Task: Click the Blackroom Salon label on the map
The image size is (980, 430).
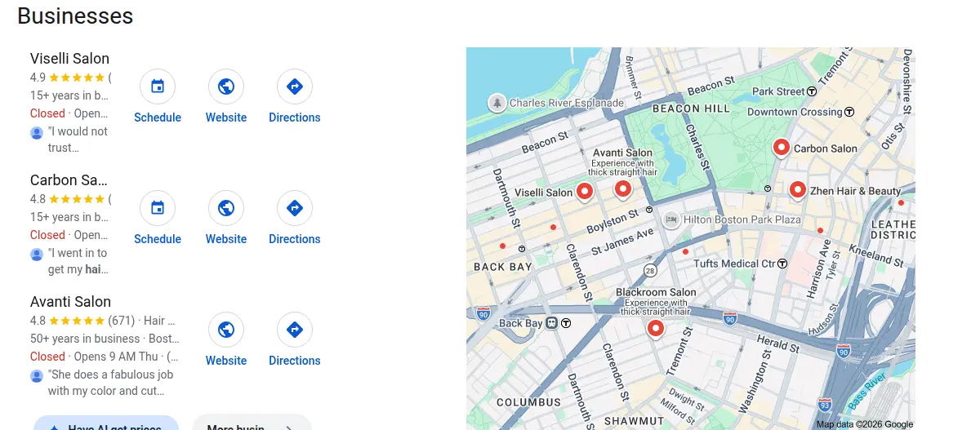Action: click(x=656, y=292)
